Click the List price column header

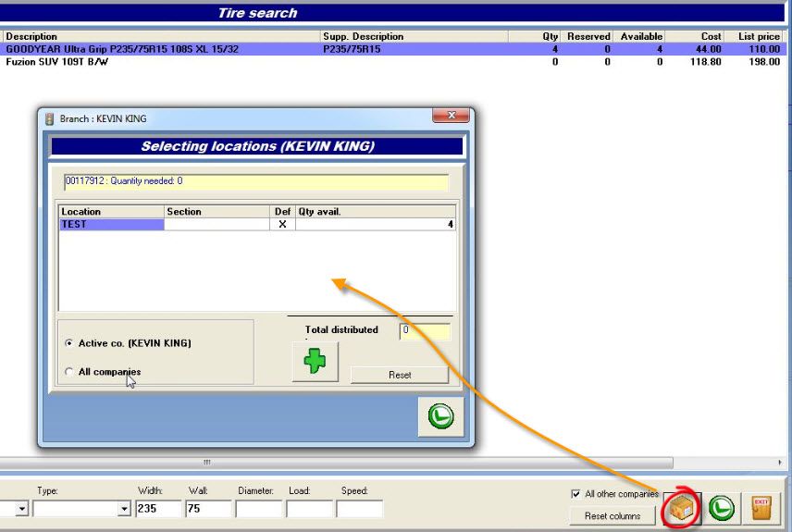[754, 36]
